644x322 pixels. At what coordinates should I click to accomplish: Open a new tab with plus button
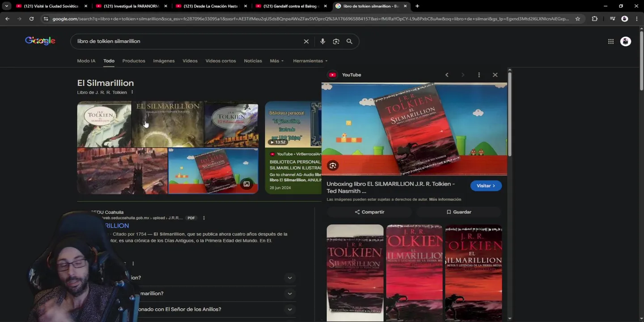coord(417,6)
